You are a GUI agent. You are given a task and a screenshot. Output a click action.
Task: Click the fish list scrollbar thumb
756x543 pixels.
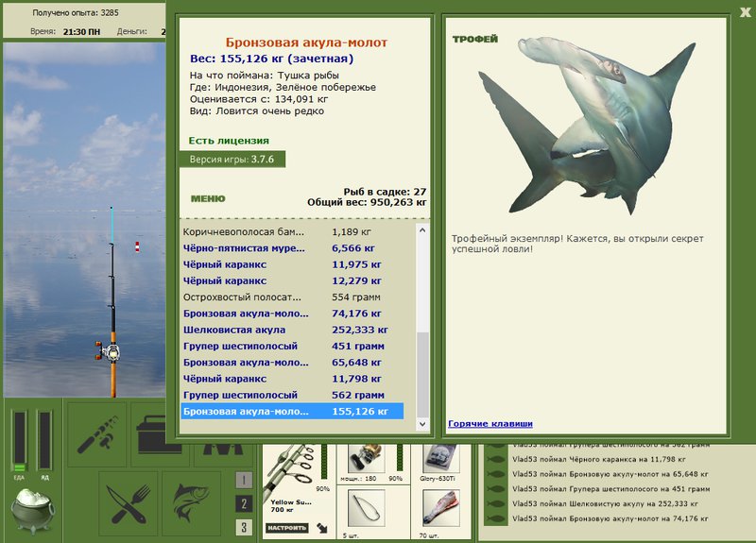tap(422, 375)
